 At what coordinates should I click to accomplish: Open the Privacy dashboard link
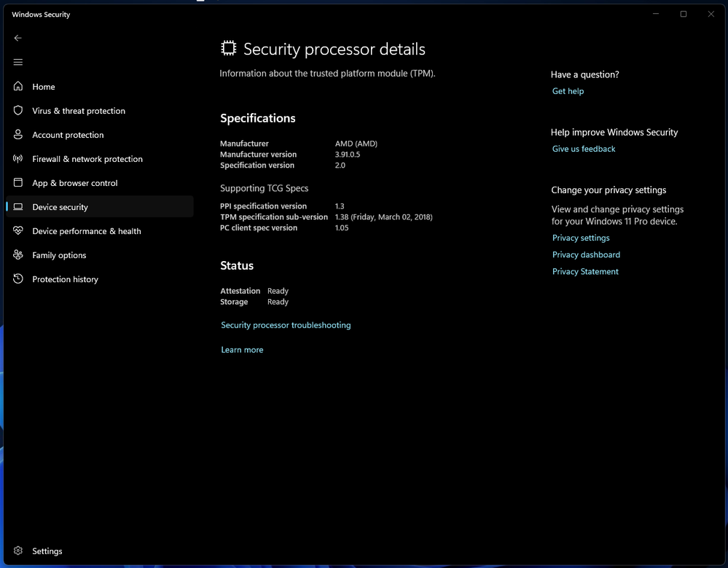coord(586,254)
